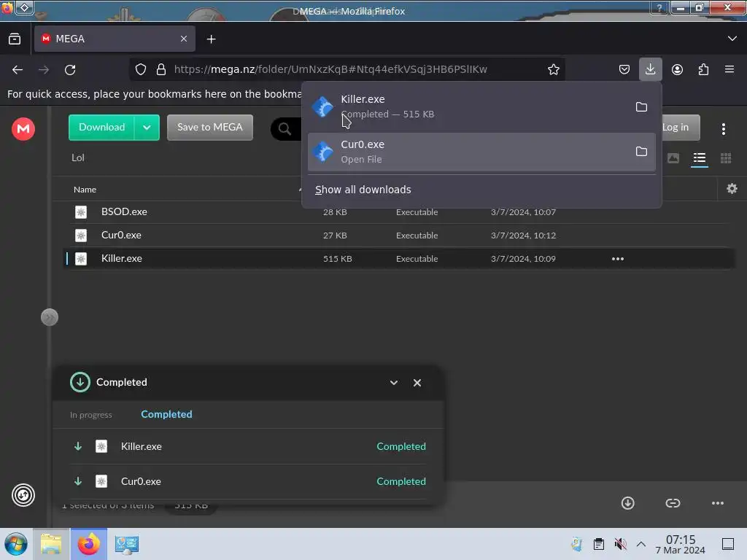Click site security padlock icon
747x560 pixels.
pyautogui.click(x=161, y=69)
